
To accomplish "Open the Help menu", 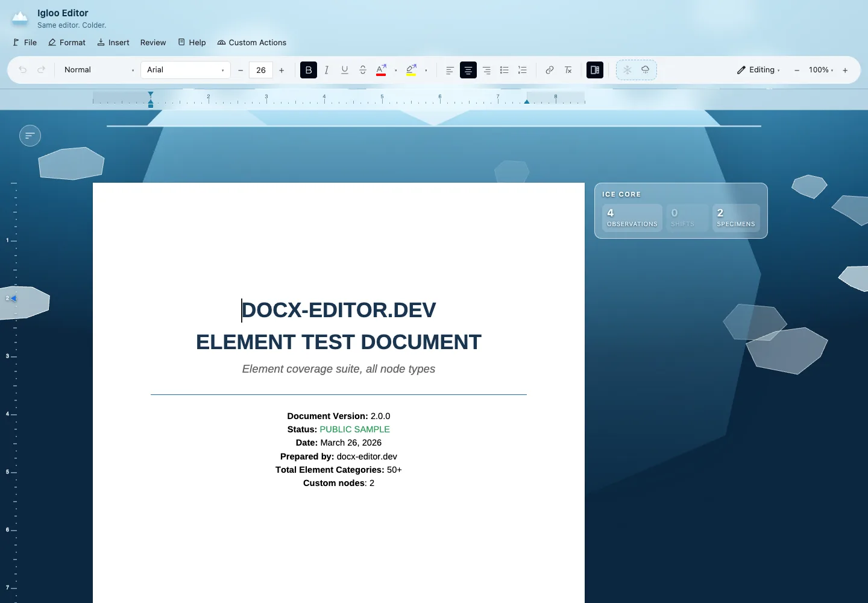I will [192, 42].
